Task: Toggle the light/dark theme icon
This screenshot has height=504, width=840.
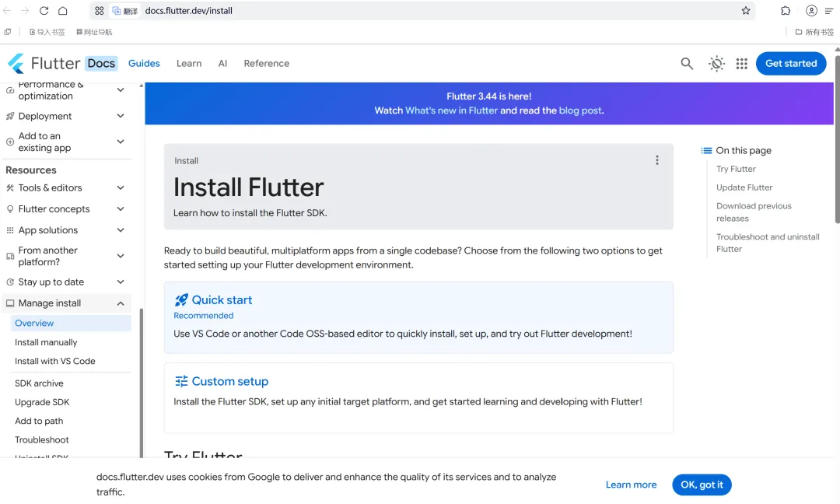Action: pyautogui.click(x=716, y=63)
